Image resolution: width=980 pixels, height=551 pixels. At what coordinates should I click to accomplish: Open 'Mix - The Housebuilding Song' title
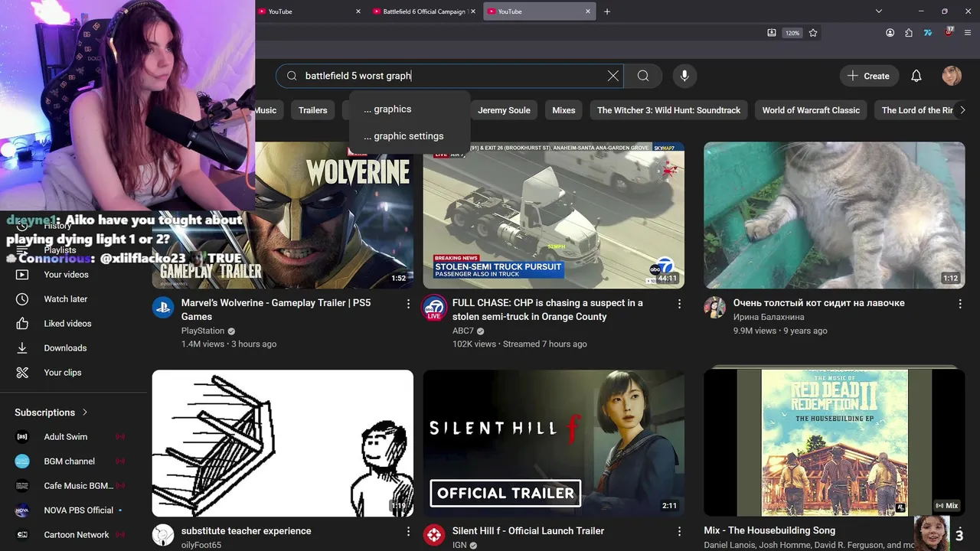point(769,530)
